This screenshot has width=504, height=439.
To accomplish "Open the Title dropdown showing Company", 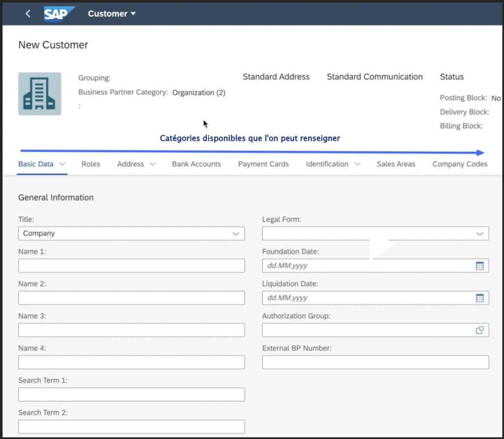I will (x=131, y=234).
